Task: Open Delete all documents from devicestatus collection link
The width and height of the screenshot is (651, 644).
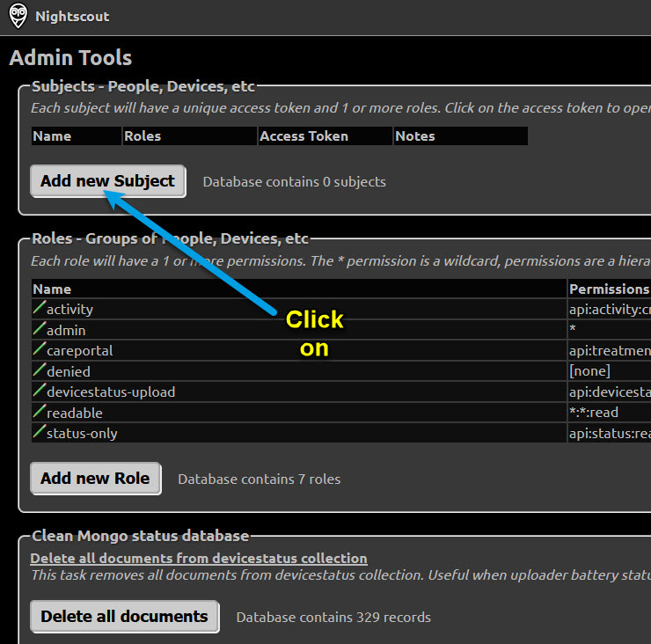Action: coord(199,559)
